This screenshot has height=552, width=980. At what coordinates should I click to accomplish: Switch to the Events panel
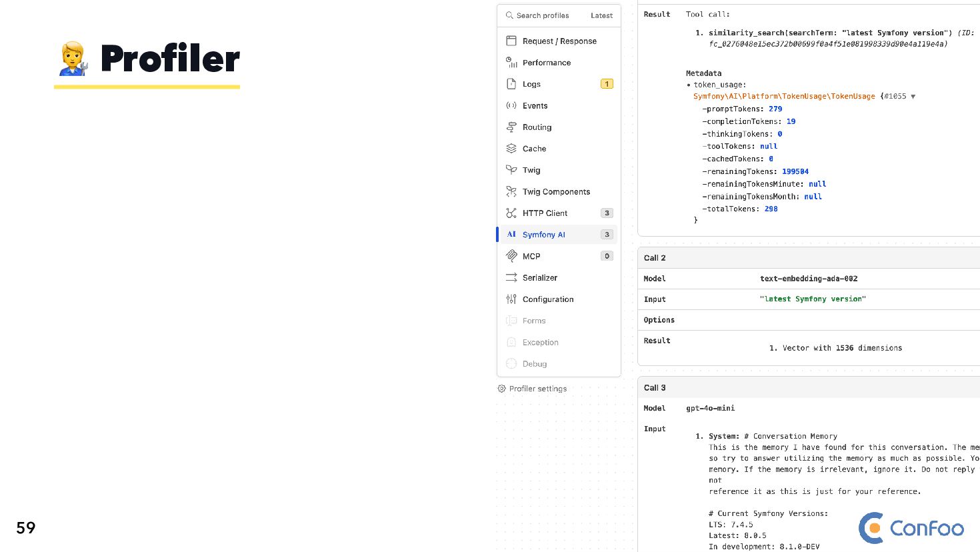559,105
